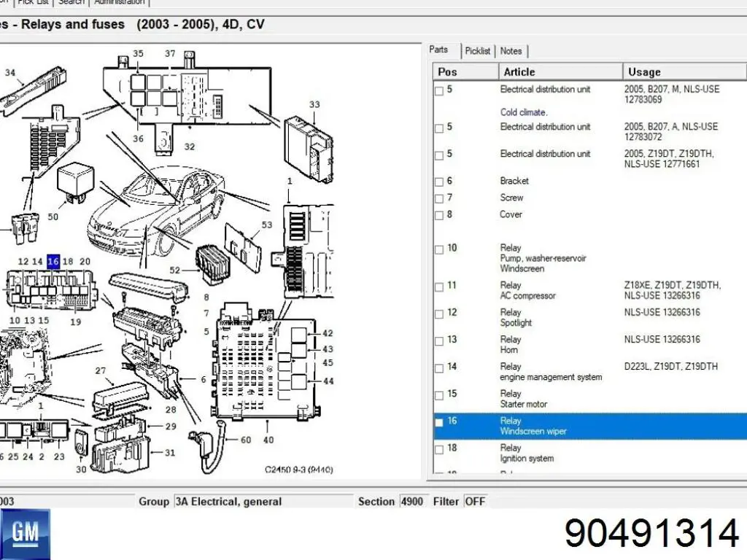The width and height of the screenshot is (747, 560).
Task: Select the 'Windscreen wiper' relay row text
Action: 533,432
